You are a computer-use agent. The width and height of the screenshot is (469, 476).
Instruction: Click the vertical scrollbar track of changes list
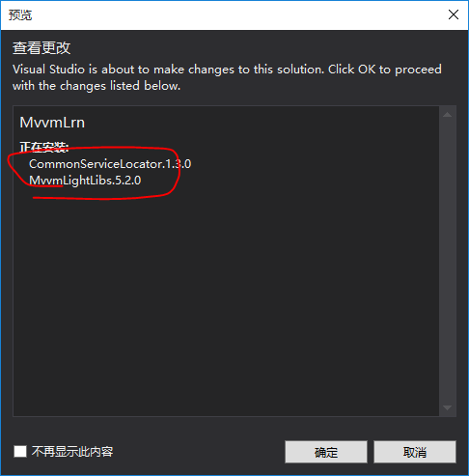click(x=447, y=261)
